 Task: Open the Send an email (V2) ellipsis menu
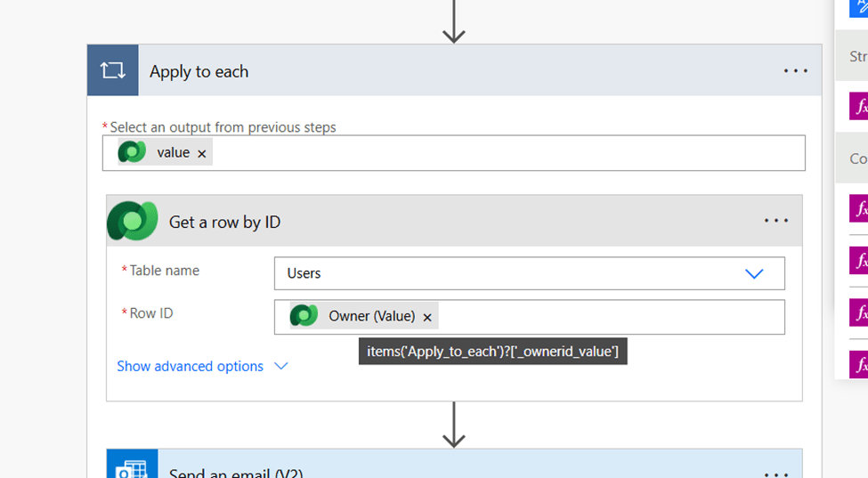tap(775, 473)
